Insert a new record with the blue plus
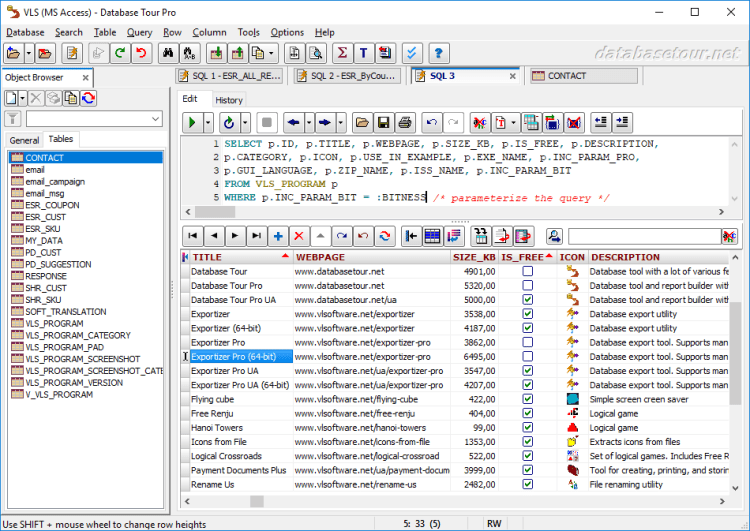750x531 pixels. point(278,236)
